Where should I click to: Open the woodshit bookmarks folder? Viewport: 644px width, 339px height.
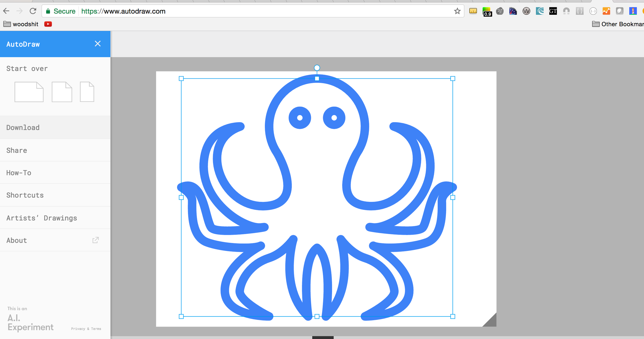coord(21,24)
